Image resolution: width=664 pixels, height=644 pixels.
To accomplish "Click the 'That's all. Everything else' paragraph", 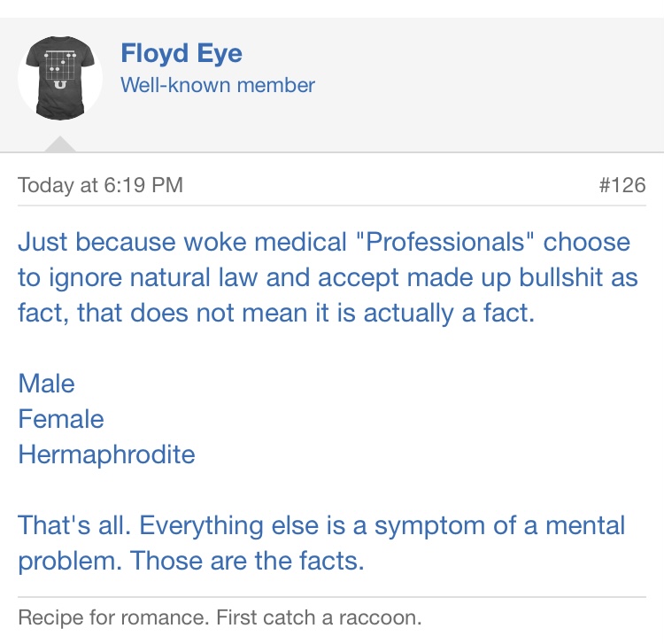I will 321,543.
